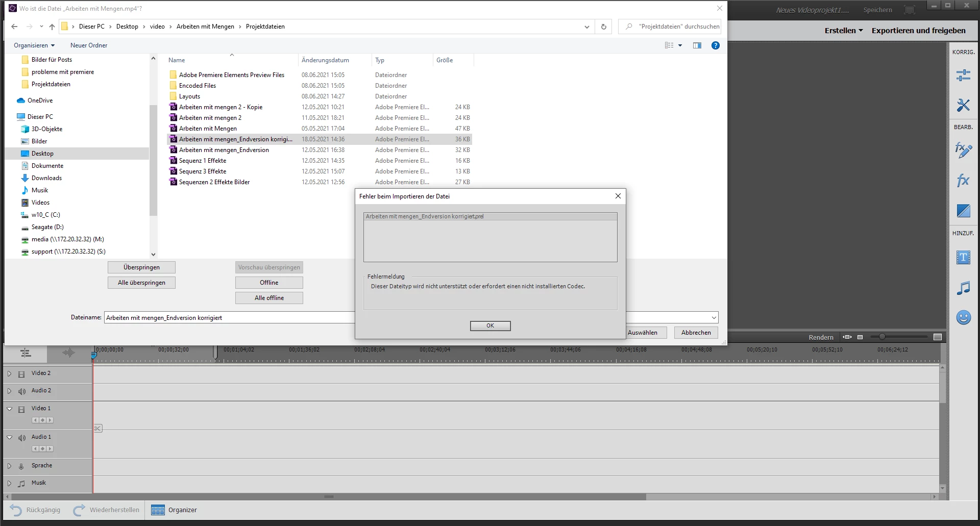
Task: Click Neuer Ordner in dialog toolbar
Action: pyautogui.click(x=89, y=45)
